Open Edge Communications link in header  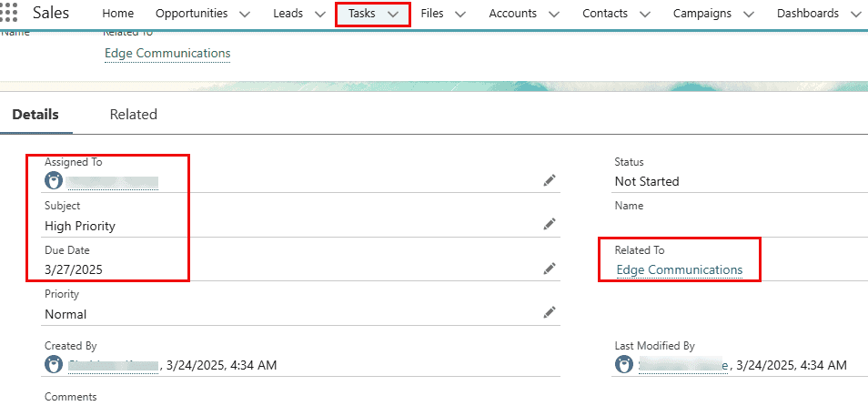167,53
